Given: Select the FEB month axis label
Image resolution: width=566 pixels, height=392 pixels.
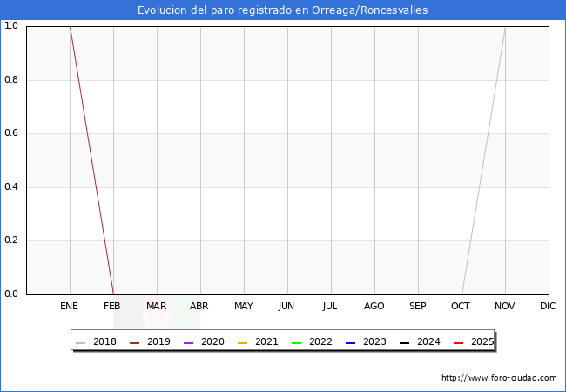Looking at the screenshot, I should tap(113, 307).
